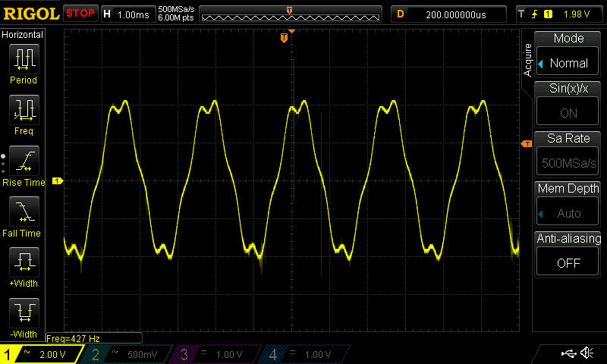Select the channel 4 tab

point(303,354)
